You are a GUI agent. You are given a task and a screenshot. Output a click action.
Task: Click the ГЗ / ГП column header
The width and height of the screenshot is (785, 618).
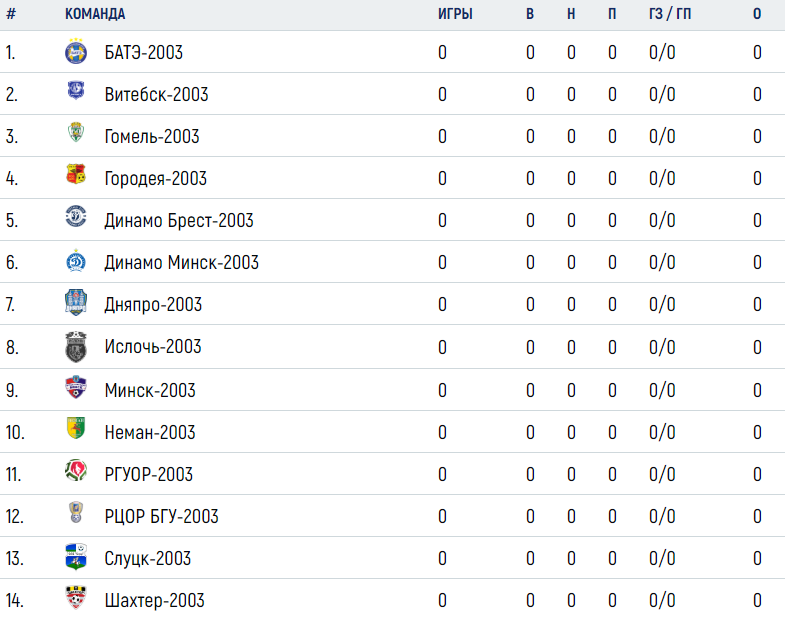[x=670, y=14]
